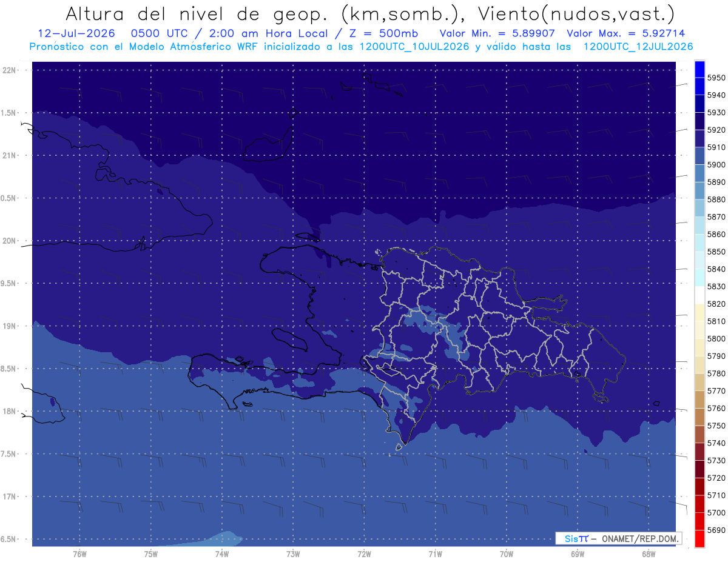Click the 1.5N latitude label
728x562 pixels.
[8, 112]
